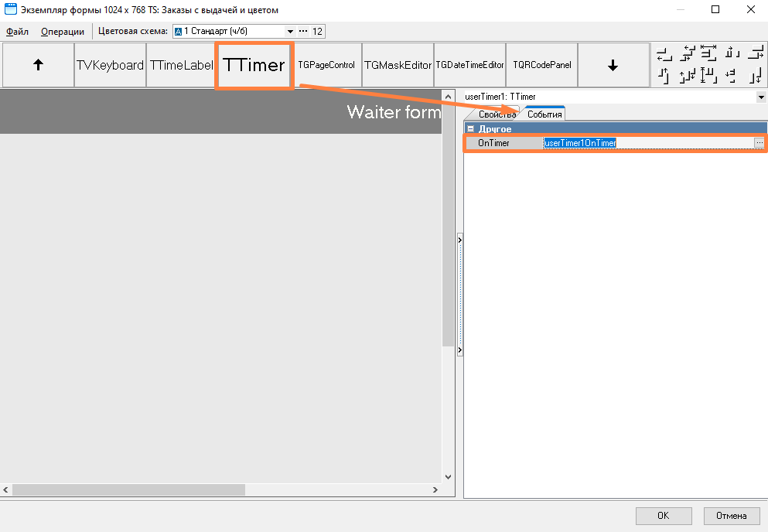Screen dimensions: 768x532
Task: Click the align left edges icon
Action: point(664,54)
